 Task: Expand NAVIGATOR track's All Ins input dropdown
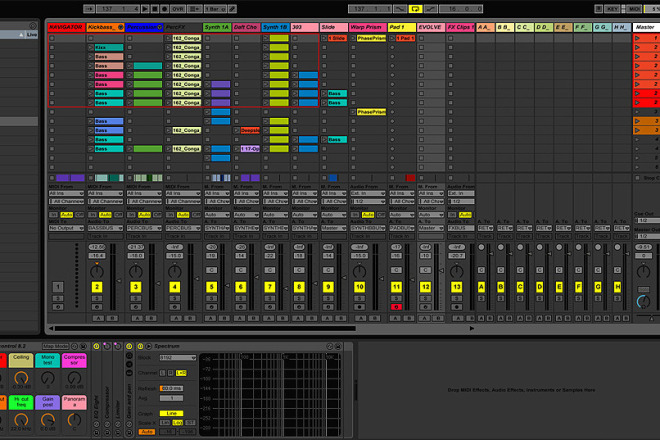[x=66, y=194]
